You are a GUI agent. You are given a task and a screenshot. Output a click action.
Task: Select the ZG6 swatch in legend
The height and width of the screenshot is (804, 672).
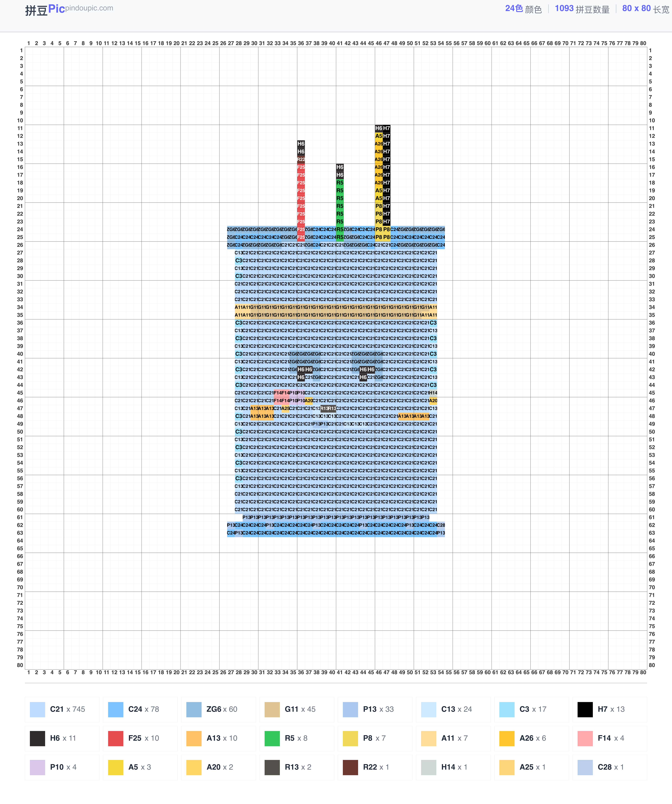194,709
